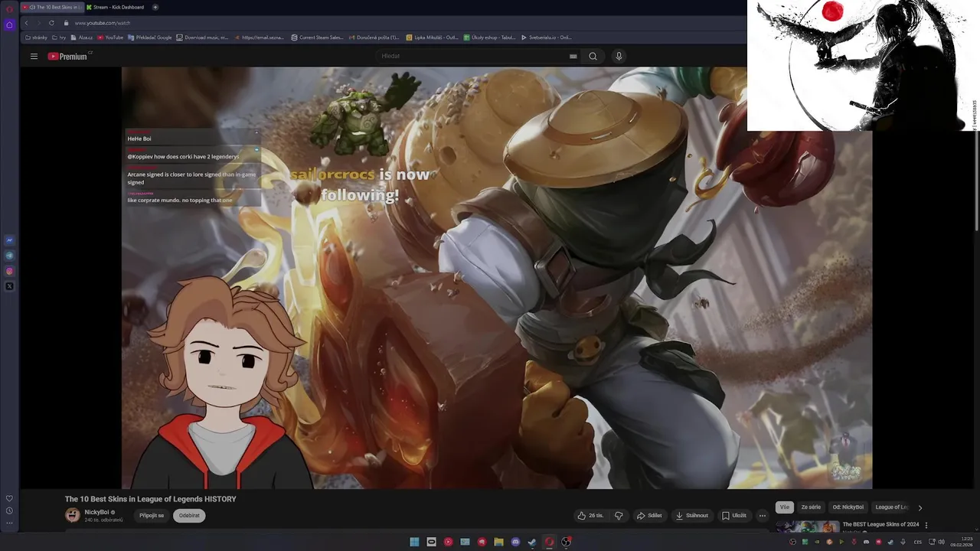The image size is (980, 551).
Task: Click the NickyBoi channel name
Action: click(x=96, y=512)
